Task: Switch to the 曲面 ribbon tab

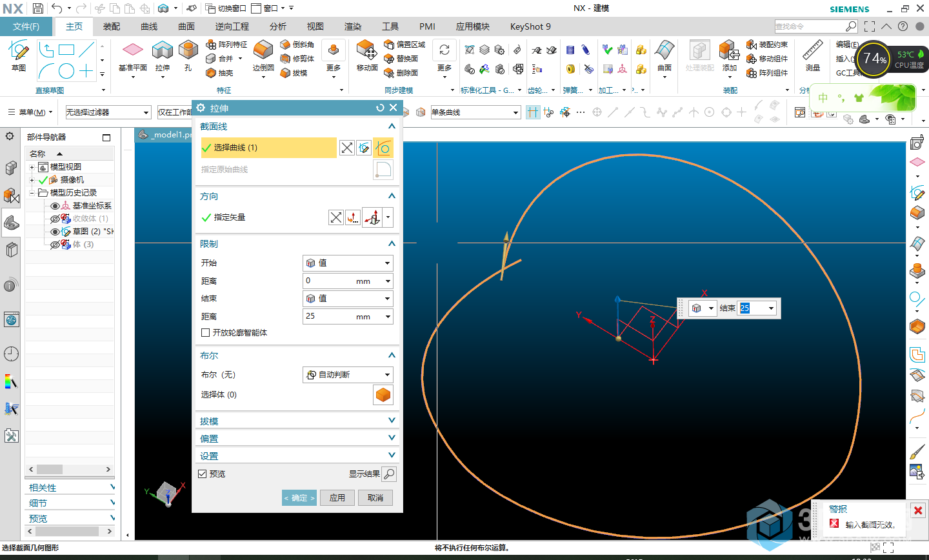Action: (x=186, y=26)
